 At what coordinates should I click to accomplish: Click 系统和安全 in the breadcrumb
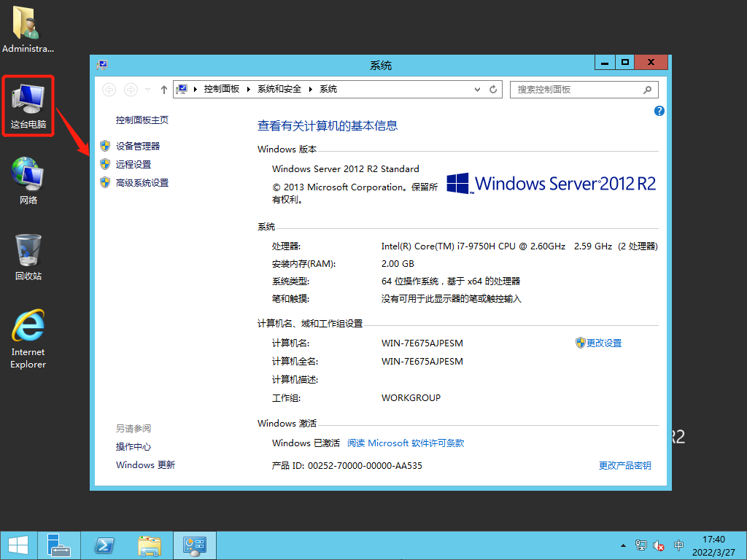tap(279, 89)
